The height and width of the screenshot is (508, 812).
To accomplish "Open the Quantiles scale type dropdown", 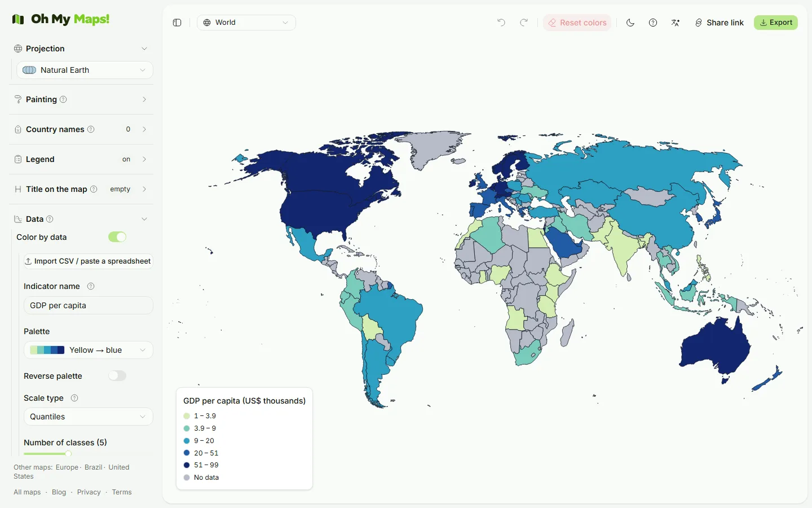I will 89,417.
